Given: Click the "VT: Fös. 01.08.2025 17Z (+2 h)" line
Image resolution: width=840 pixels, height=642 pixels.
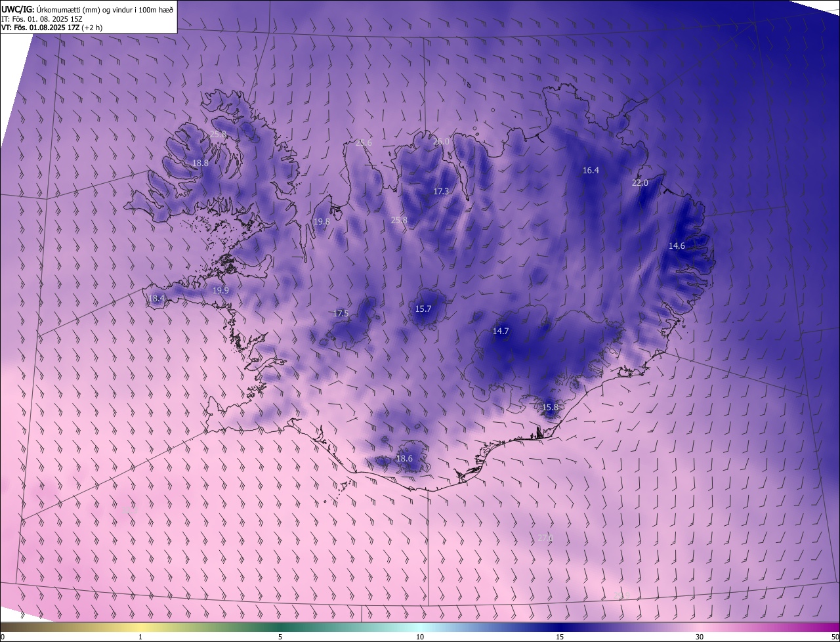Looking at the screenshot, I should (52, 28).
